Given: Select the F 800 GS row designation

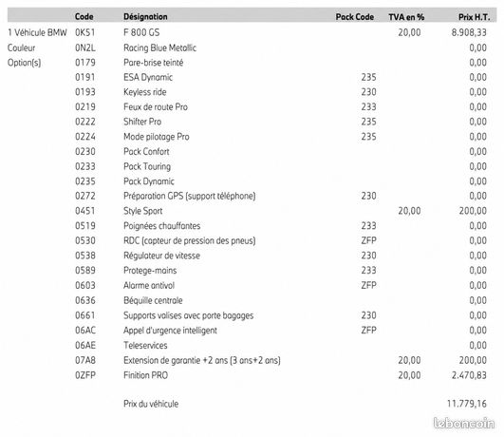Looking at the screenshot, I should click(x=141, y=32).
